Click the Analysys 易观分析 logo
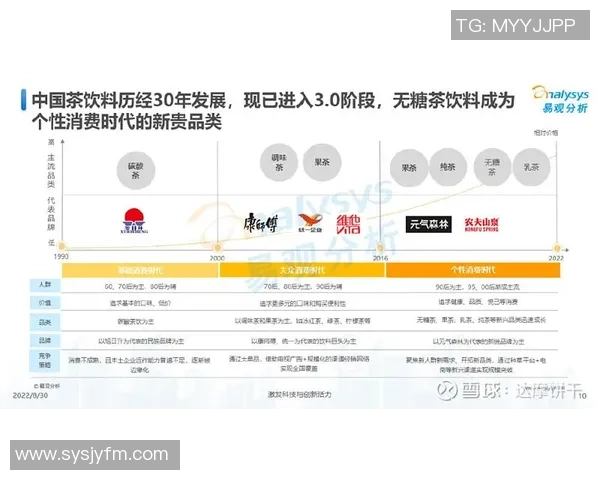Screen dimensions: 600x480 [x=561, y=99]
